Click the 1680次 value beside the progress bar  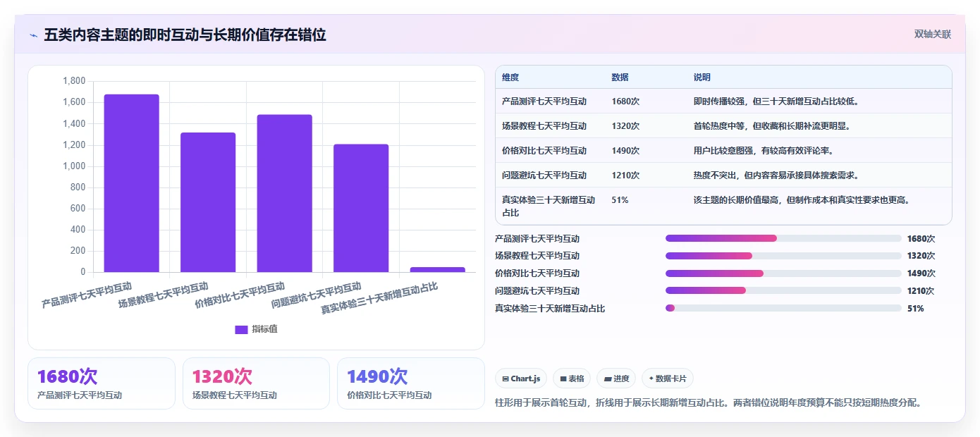coord(921,238)
